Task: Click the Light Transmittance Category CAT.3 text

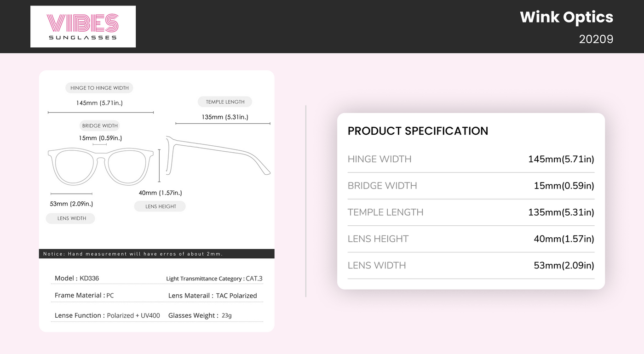Action: [x=214, y=279]
